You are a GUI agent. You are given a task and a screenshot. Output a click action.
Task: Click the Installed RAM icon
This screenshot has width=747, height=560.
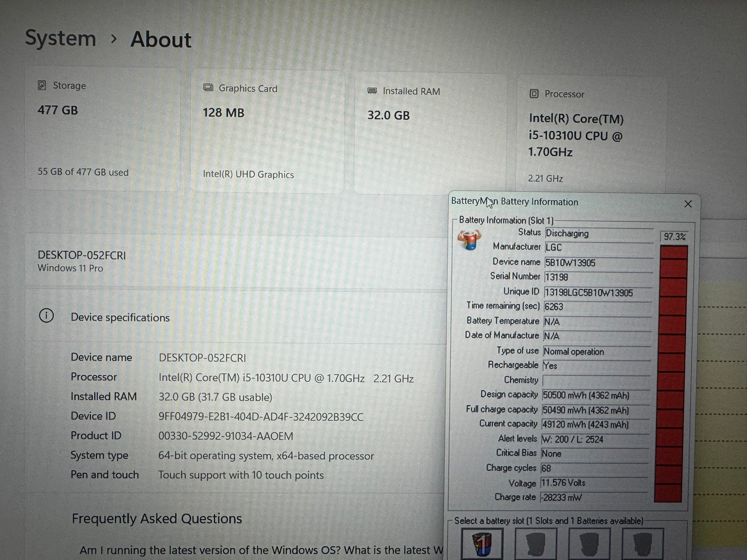(x=372, y=91)
